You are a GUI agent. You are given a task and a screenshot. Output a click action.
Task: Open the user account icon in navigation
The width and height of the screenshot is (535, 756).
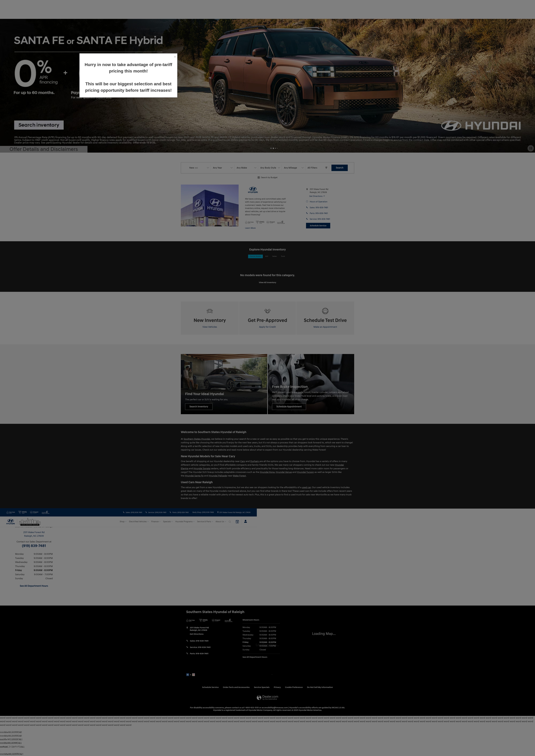(245, 521)
